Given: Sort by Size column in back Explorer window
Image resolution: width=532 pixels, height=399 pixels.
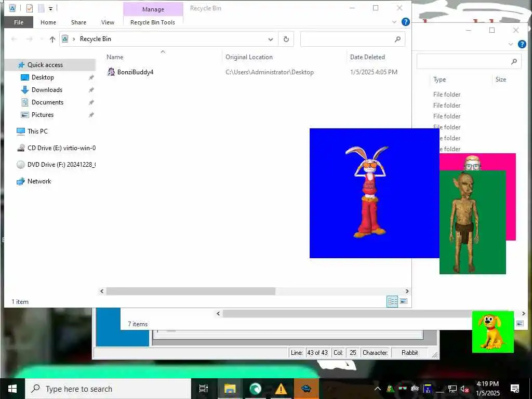Looking at the screenshot, I should click(x=500, y=79).
